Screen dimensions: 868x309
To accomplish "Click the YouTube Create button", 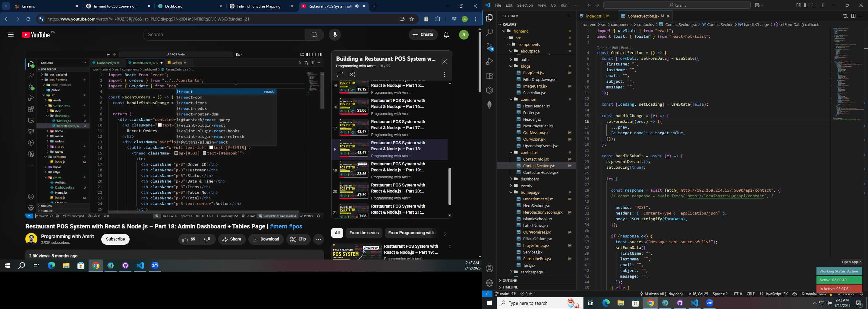I will coord(423,35).
